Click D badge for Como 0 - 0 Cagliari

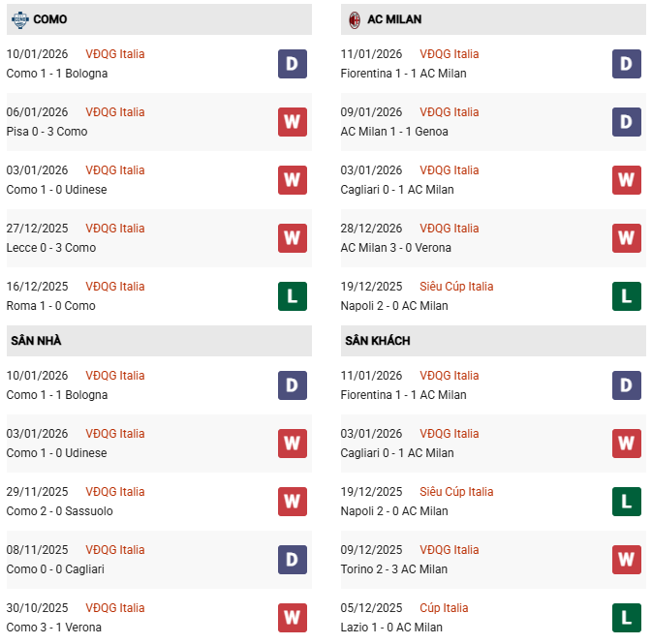292,560
